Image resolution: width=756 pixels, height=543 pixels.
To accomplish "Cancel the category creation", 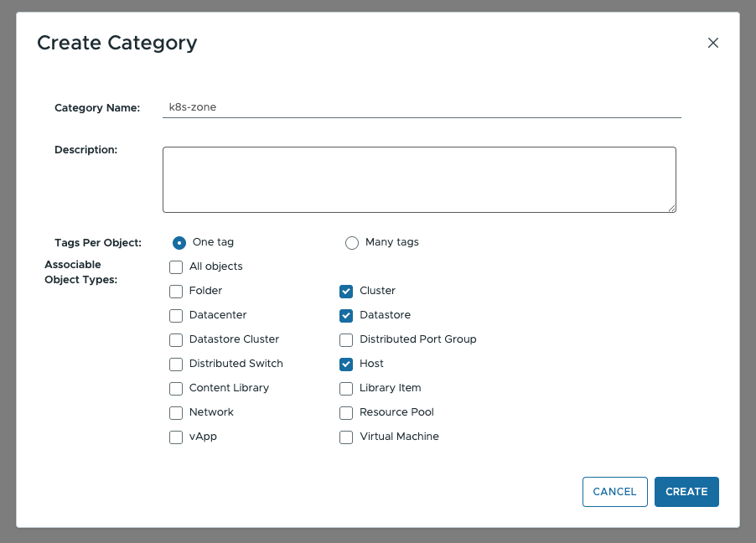I will pos(614,492).
